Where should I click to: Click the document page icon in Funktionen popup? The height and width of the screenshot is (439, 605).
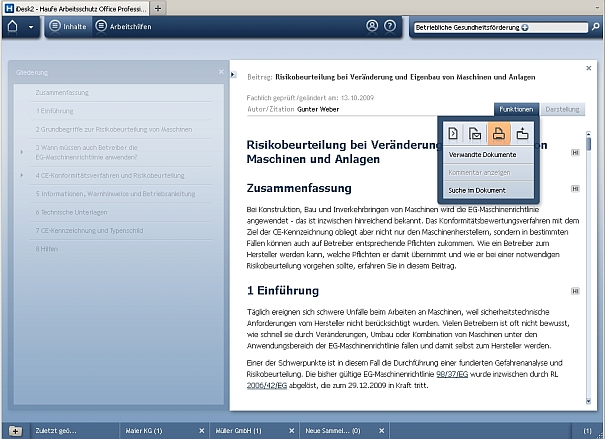[453, 133]
